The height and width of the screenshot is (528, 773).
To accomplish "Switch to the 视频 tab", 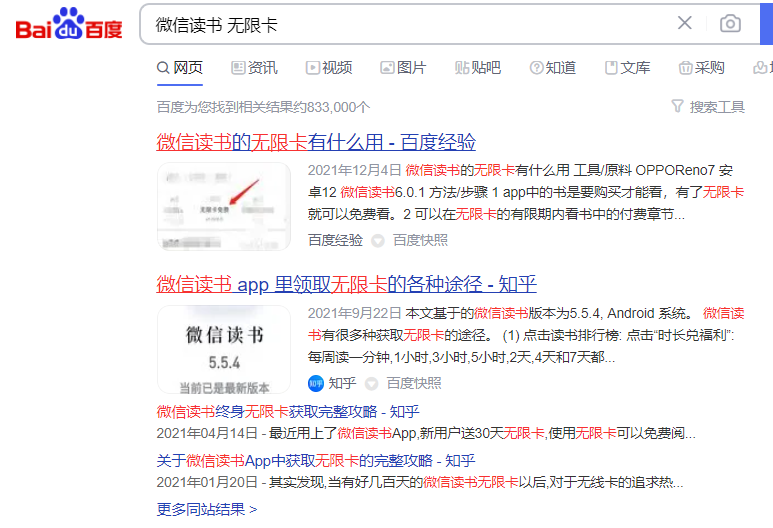I will pyautogui.click(x=329, y=68).
